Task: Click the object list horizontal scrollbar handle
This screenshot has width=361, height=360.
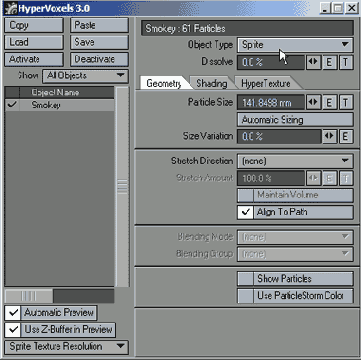Action: tap(29, 296)
